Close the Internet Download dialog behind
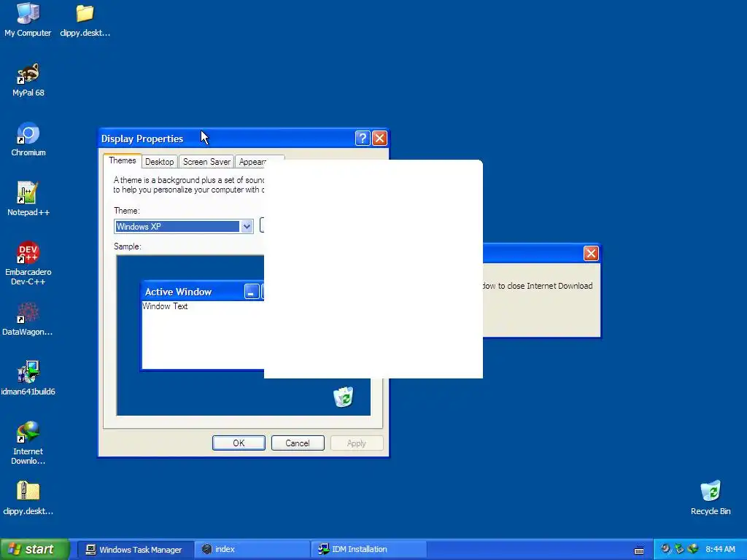This screenshot has height=560, width=747. [x=591, y=253]
